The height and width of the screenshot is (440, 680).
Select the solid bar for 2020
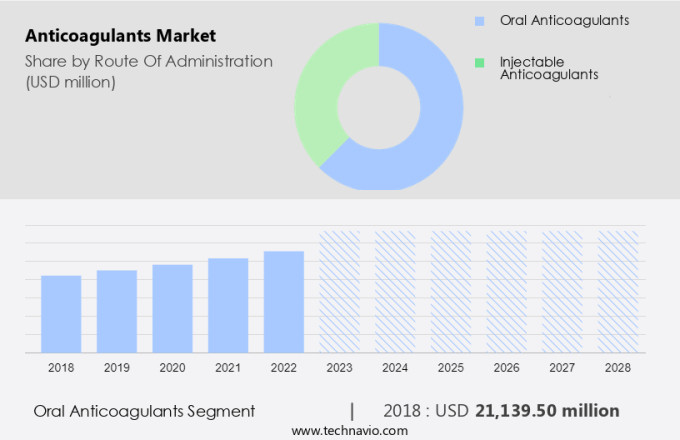[x=172, y=308]
